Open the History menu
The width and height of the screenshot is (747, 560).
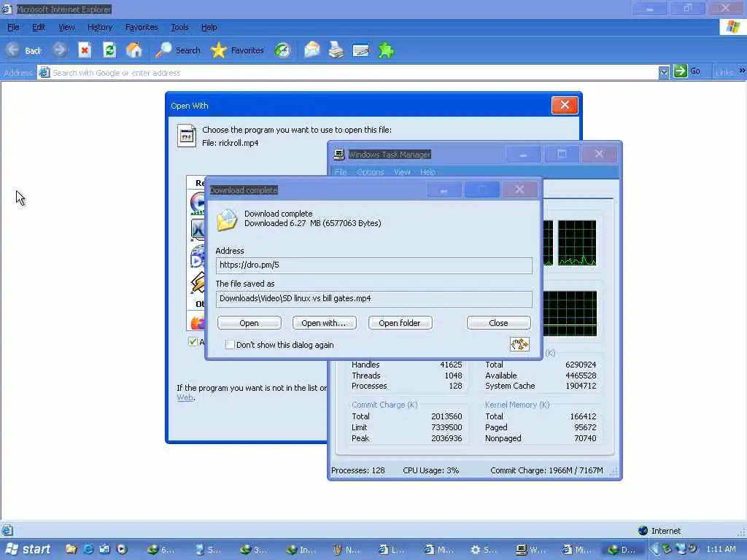[99, 27]
